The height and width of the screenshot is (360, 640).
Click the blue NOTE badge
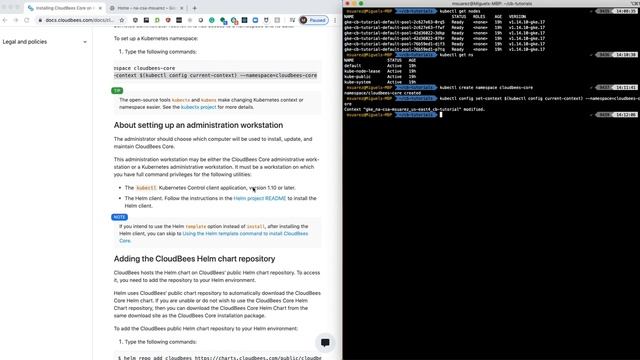pos(120,217)
